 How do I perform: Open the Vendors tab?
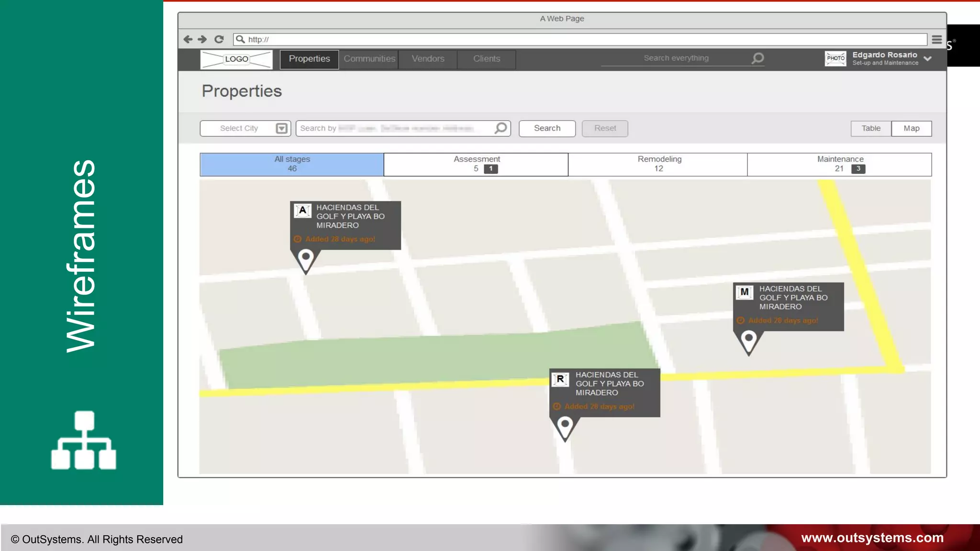point(428,59)
